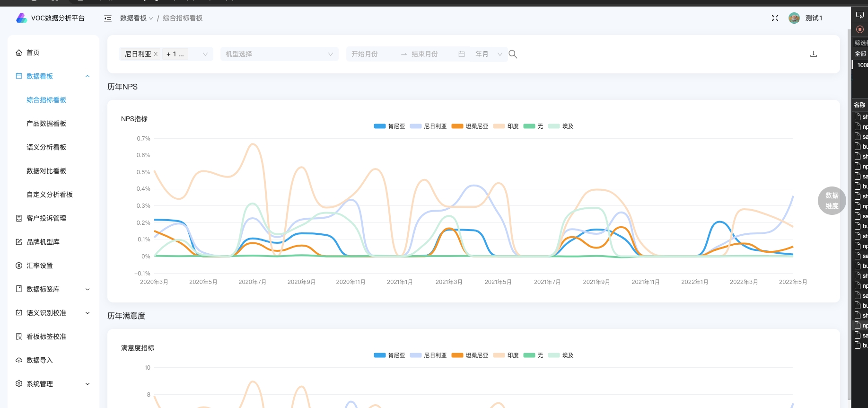This screenshot has width=868, height=408.
Task: Remove the 尼日利亚 tag with its X
Action: pyautogui.click(x=156, y=54)
